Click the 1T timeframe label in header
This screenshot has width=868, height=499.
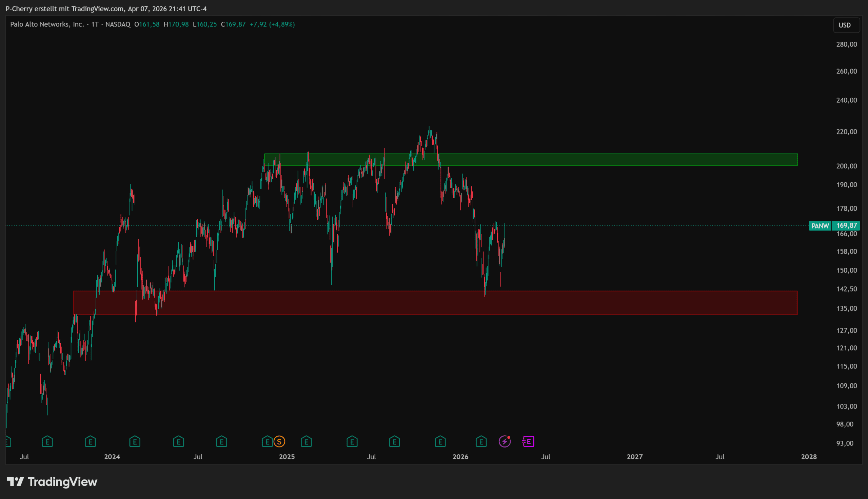[95, 24]
